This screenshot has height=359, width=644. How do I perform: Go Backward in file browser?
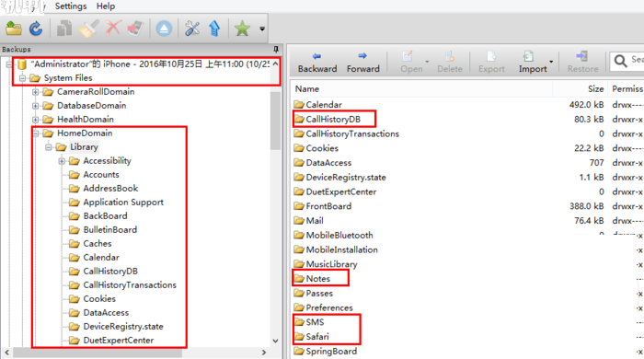coord(317,63)
